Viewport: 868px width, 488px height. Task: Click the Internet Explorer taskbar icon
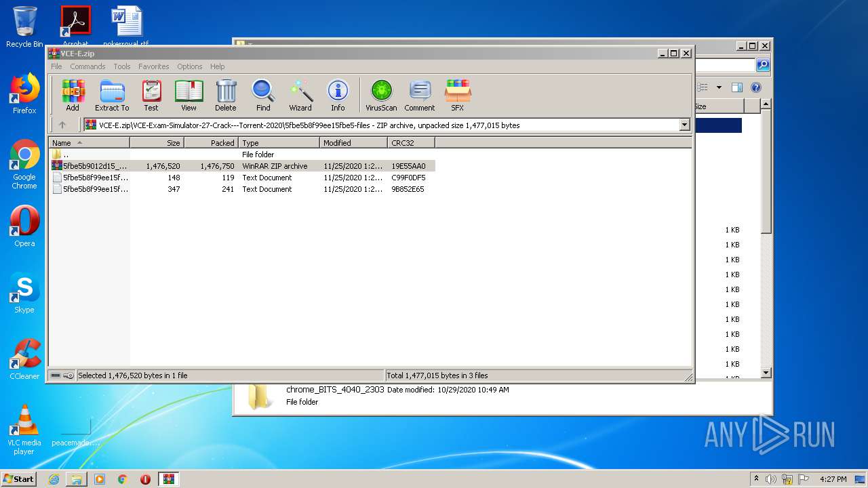(x=54, y=479)
